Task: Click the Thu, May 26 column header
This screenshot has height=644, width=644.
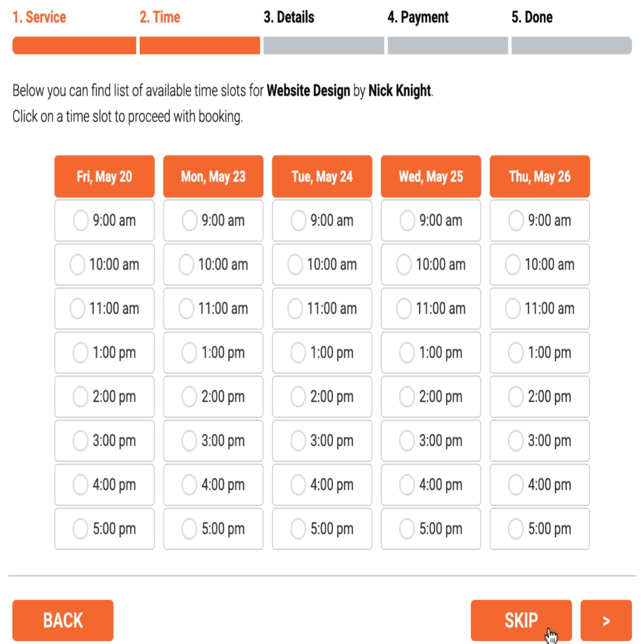Action: pos(540,177)
